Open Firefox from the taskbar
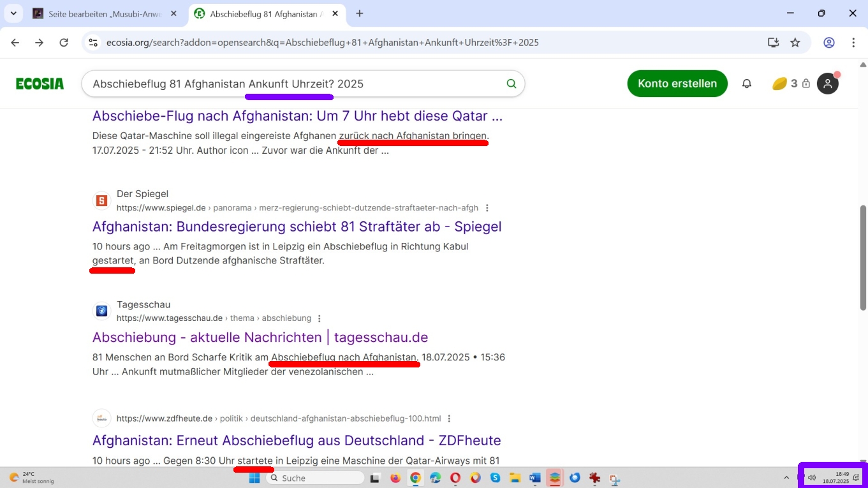This screenshot has width=868, height=488. [x=395, y=478]
